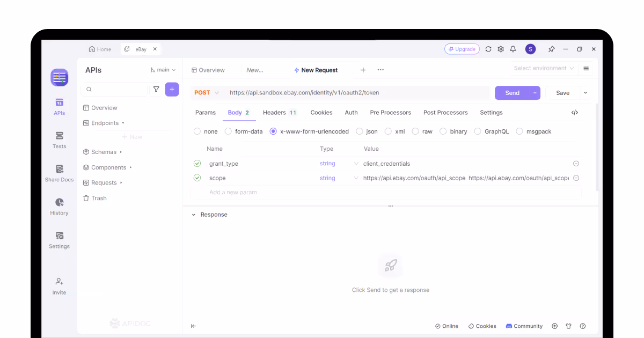The width and height of the screenshot is (644, 338).
Task: Open the Save button dropdown arrow
Action: pos(586,93)
